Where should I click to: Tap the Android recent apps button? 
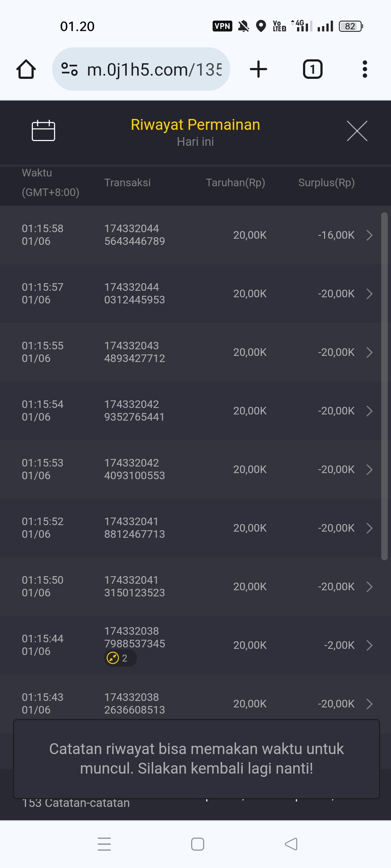tap(104, 844)
